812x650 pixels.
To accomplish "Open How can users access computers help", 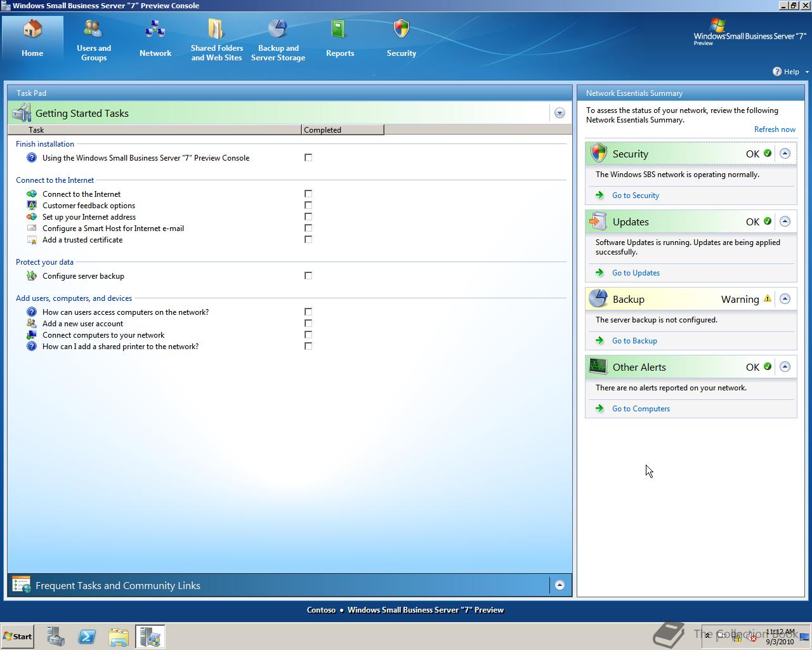I will pos(126,312).
